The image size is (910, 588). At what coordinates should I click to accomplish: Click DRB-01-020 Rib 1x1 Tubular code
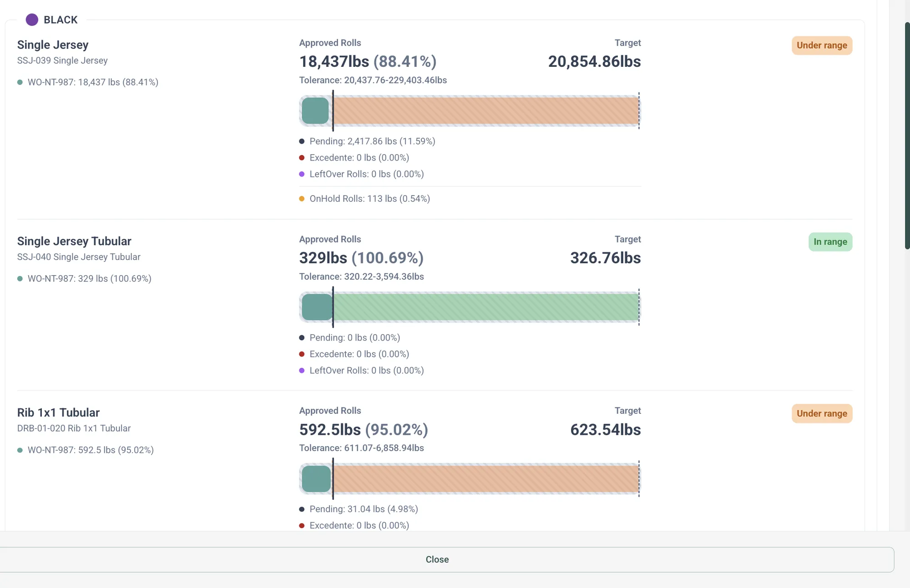74,428
